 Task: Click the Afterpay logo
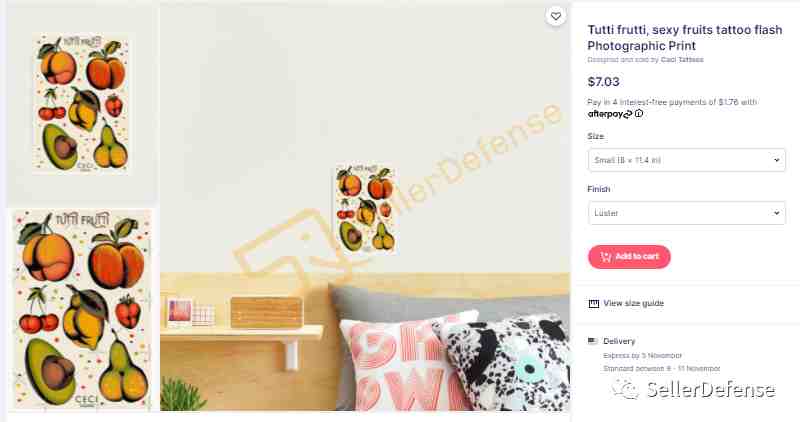click(610, 114)
